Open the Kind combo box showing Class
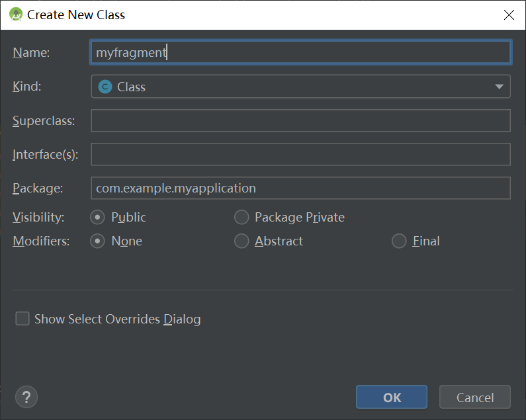This screenshot has height=420, width=526. pyautogui.click(x=300, y=87)
